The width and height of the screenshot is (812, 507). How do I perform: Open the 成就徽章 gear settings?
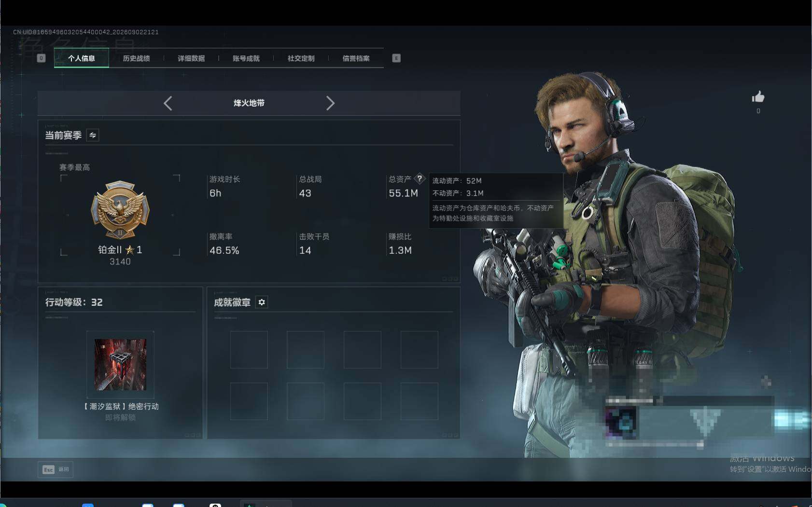262,302
